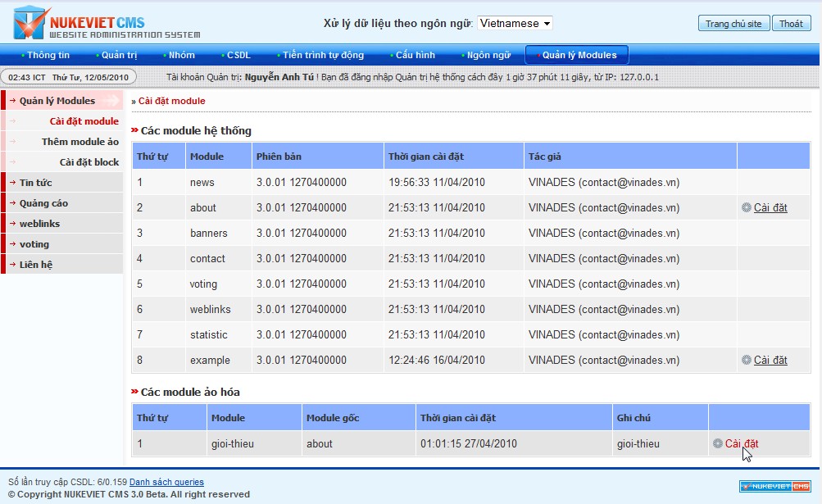
Task: Select the Quản lý Modules tab
Action: [577, 55]
